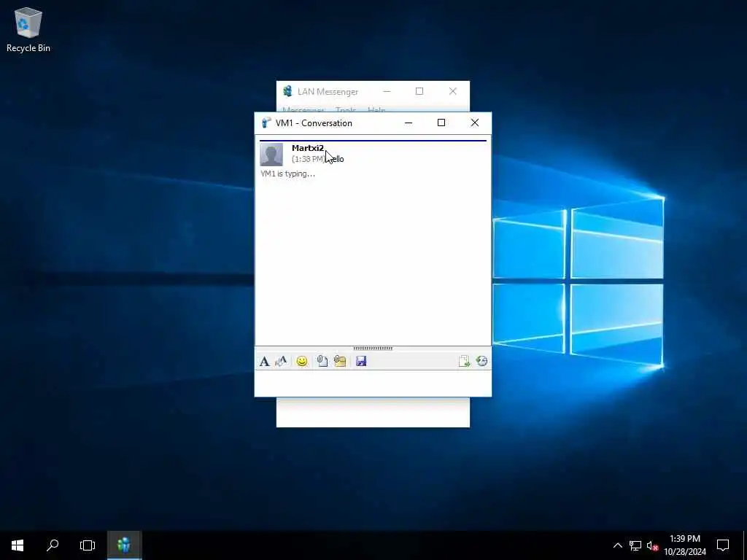747x560 pixels.
Task: Open the smiley emoticon picker
Action: (302, 362)
